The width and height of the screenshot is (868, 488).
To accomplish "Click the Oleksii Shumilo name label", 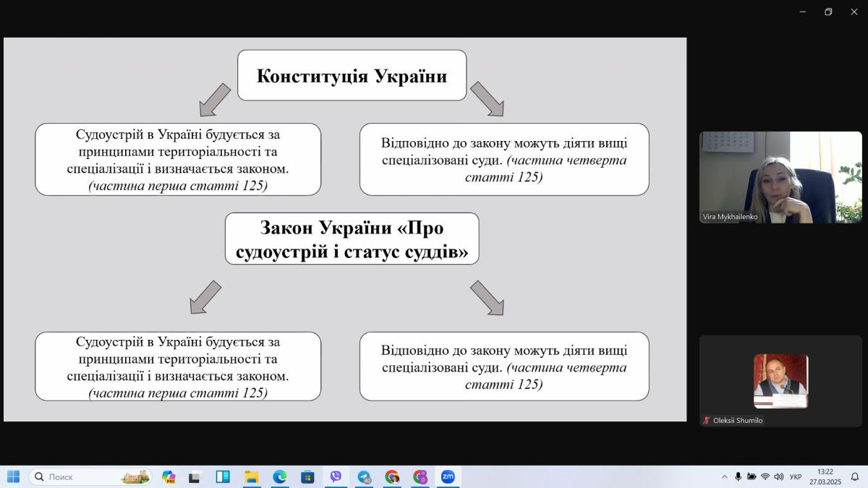I will (738, 420).
